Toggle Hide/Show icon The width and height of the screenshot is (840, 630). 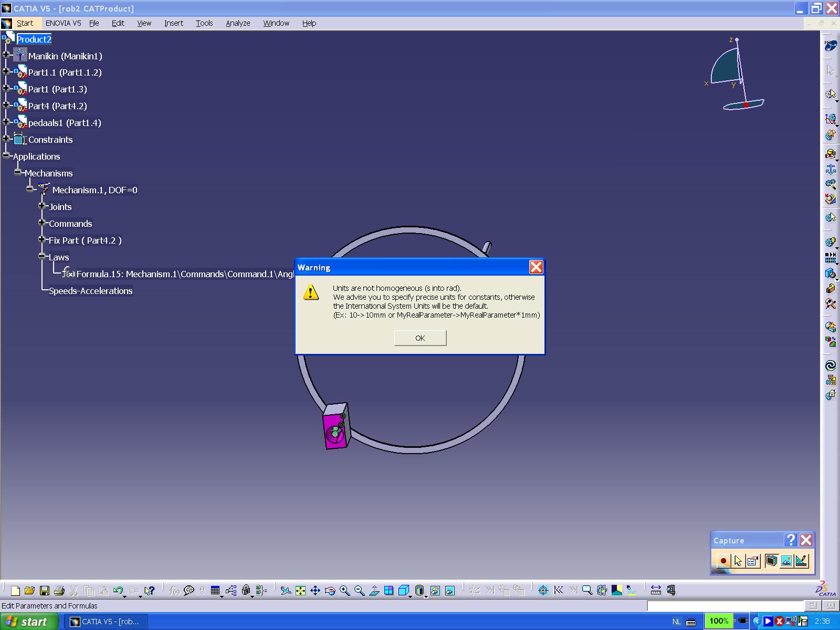point(435,591)
